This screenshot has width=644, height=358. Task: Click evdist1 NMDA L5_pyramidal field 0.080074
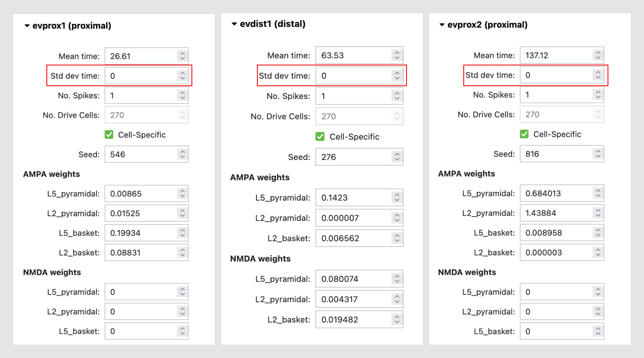[x=353, y=279]
